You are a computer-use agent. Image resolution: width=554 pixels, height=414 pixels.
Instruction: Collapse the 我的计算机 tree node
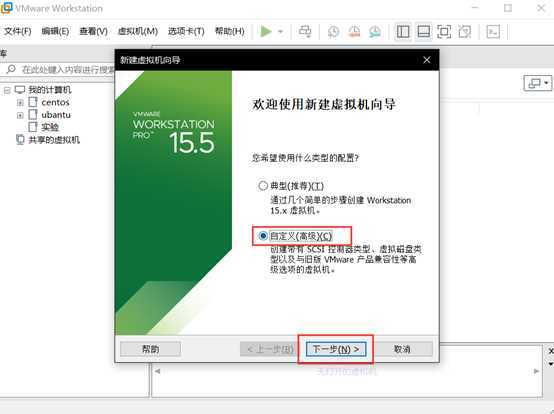click(7, 90)
